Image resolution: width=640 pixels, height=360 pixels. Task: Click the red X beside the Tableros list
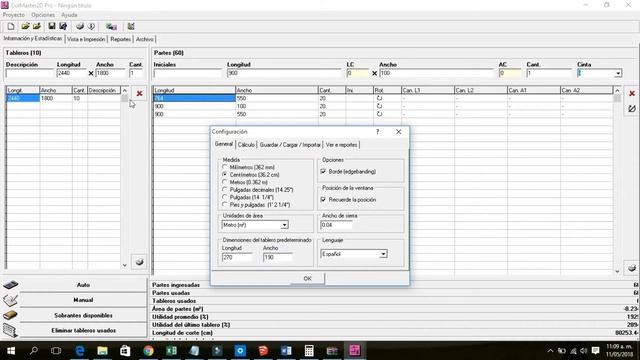139,93
